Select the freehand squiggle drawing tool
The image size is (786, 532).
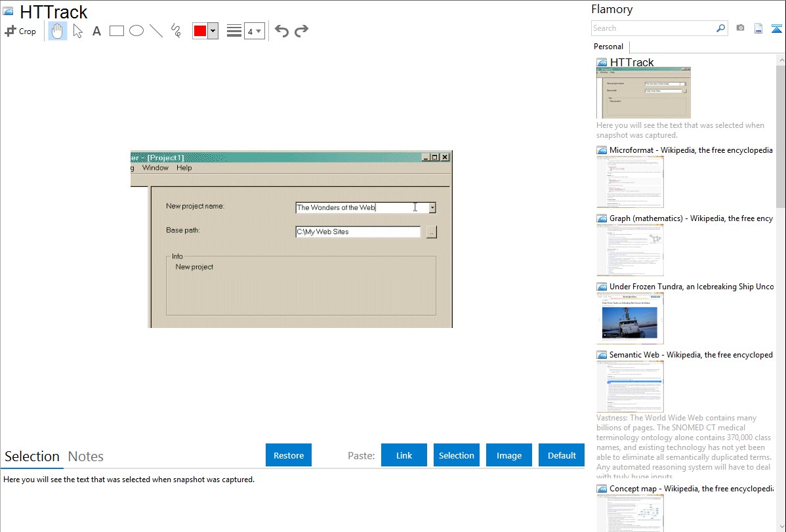point(175,31)
